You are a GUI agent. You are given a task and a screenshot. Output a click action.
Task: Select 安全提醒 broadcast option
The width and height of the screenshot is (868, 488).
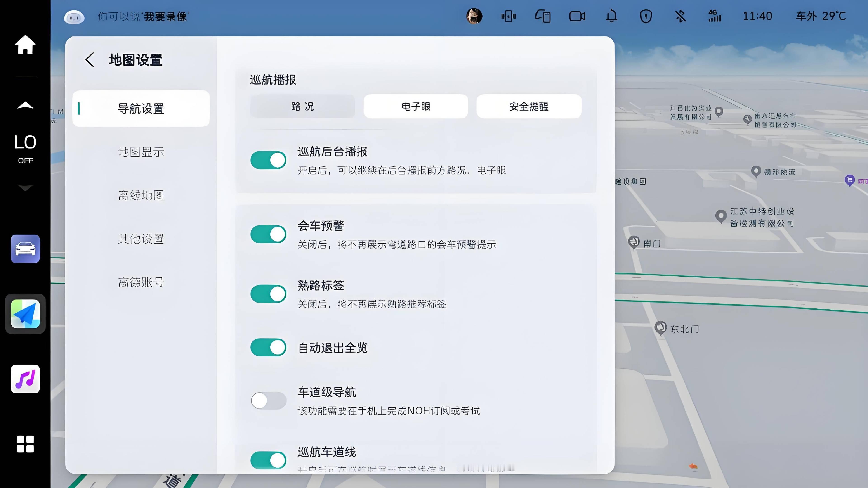point(529,107)
